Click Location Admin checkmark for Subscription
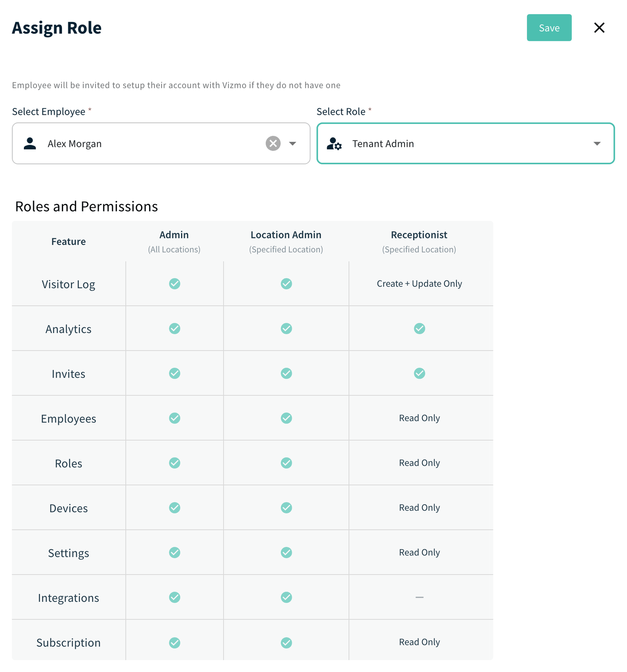Image resolution: width=627 pixels, height=672 pixels. [x=286, y=643]
